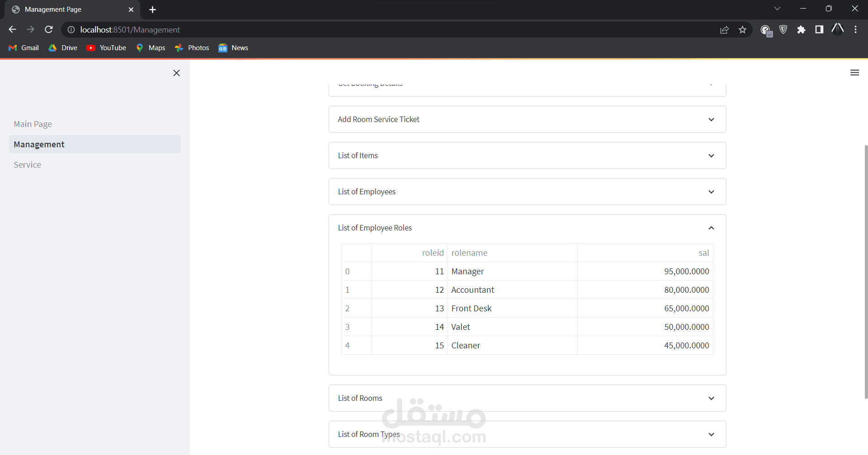Open a new browser tab
Viewport: 868px width, 455px height.
coord(152,9)
